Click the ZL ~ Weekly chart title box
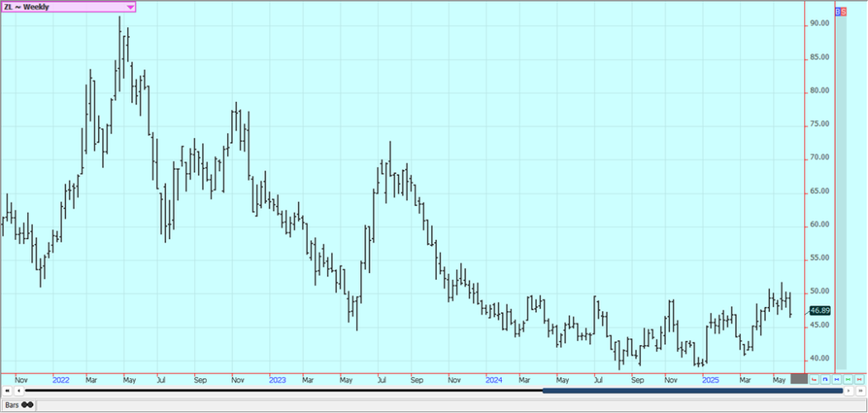Viewport: 868px width, 413px height. coord(68,7)
